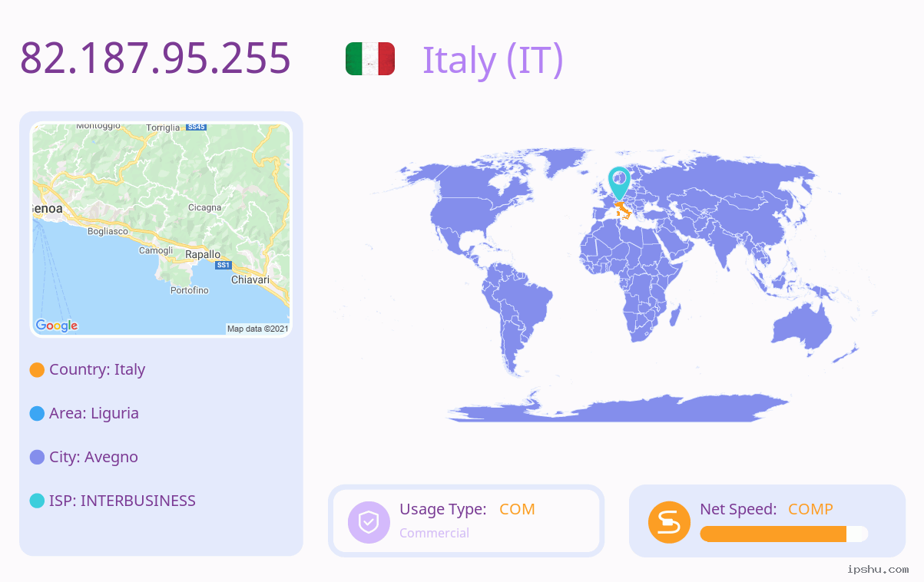Click the Italy (IT) heading
Image resolution: width=924 pixels, height=582 pixels.
point(493,59)
